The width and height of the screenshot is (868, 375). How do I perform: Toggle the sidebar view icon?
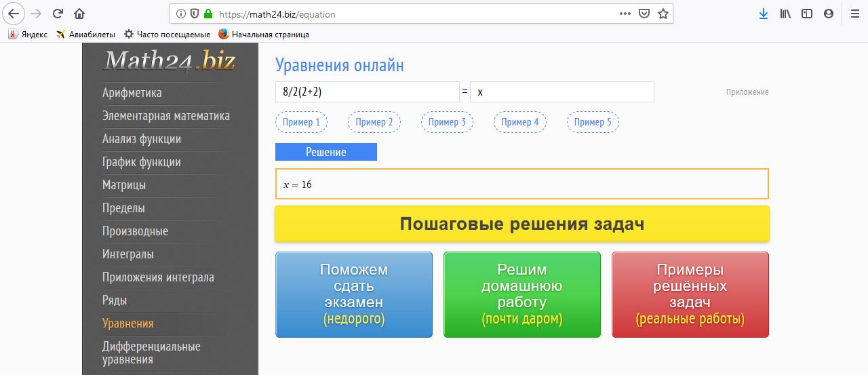pyautogui.click(x=807, y=14)
